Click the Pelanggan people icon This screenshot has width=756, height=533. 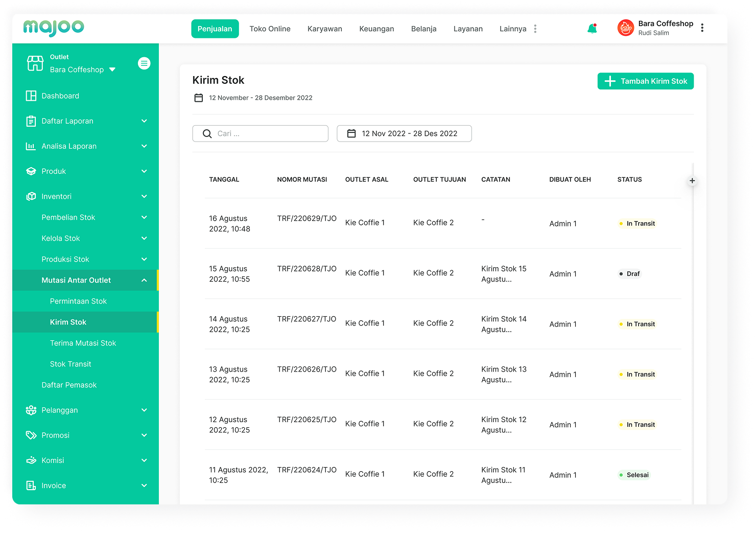click(x=31, y=410)
